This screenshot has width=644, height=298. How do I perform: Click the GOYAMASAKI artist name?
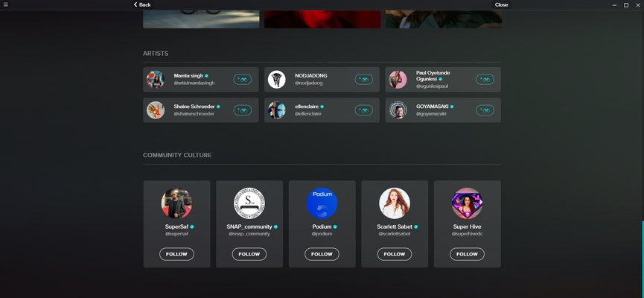[x=432, y=107]
